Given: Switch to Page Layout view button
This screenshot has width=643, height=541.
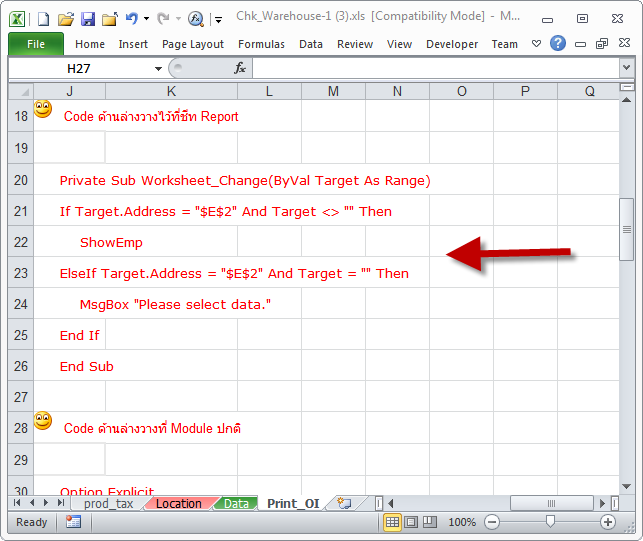Looking at the screenshot, I should click(x=411, y=522).
